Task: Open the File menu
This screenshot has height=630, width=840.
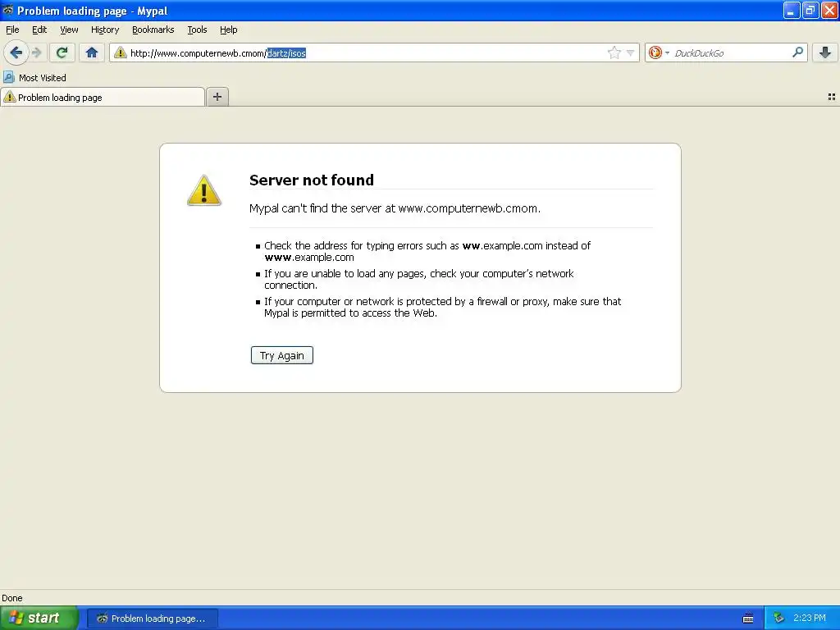Action: pyautogui.click(x=12, y=30)
